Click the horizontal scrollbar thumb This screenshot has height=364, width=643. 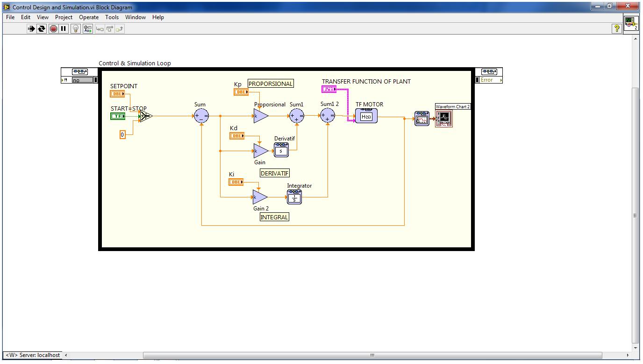(372, 356)
